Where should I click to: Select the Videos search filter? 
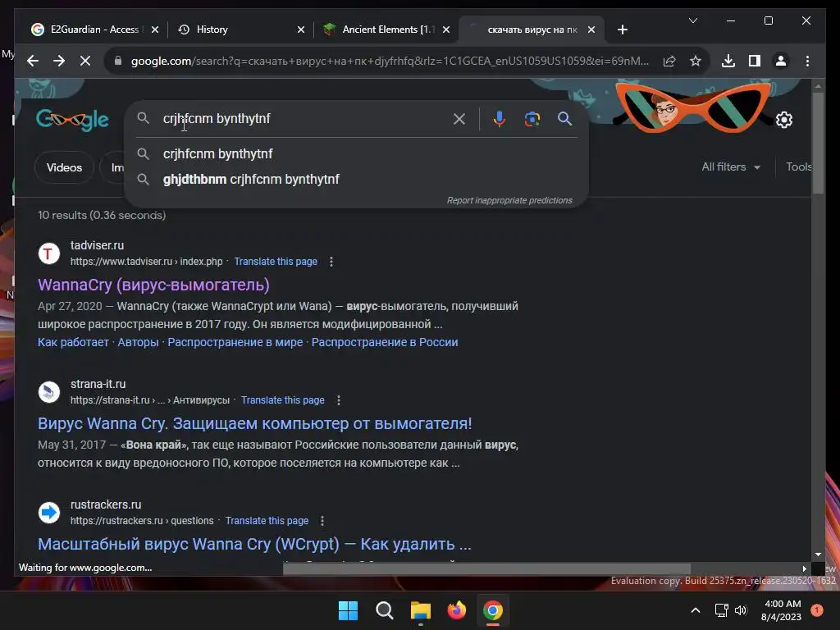[64, 167]
